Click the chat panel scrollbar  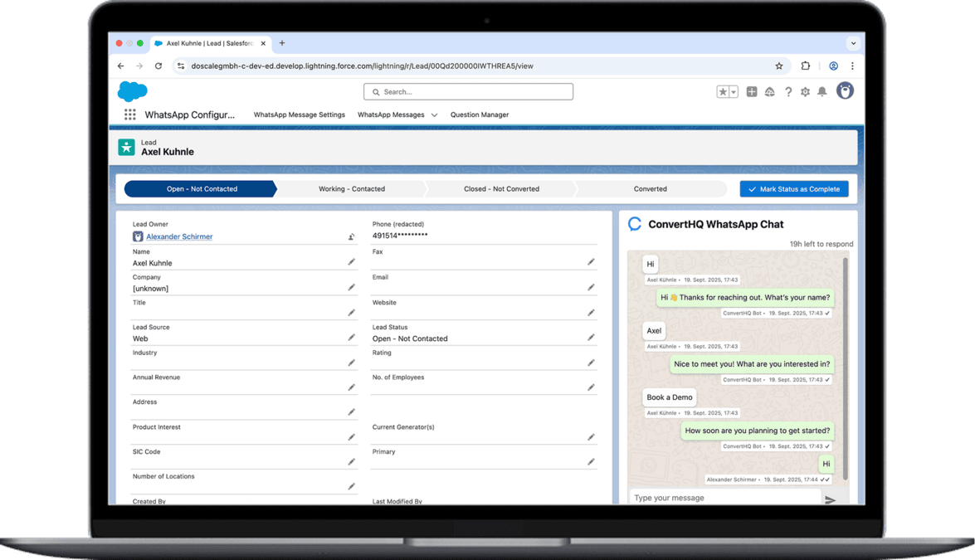point(845,367)
